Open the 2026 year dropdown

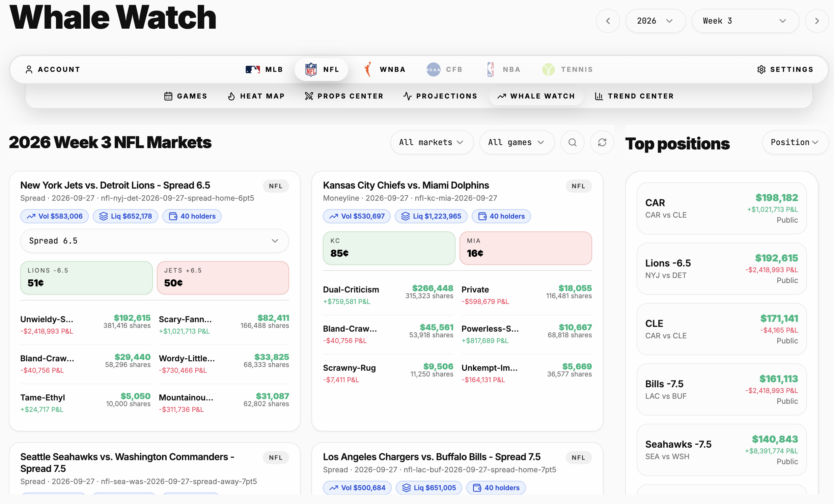click(655, 21)
